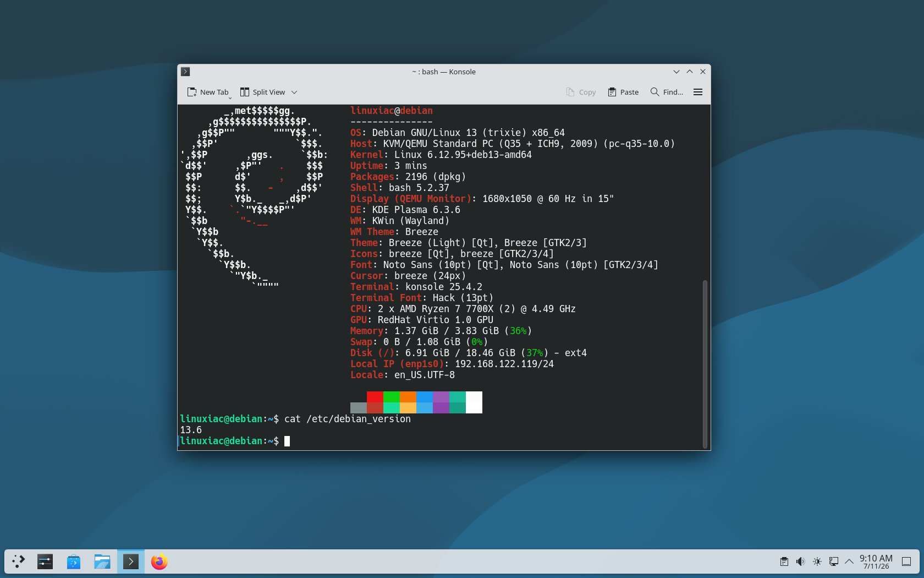Launch Firefox from the taskbar
924x578 pixels.
(x=159, y=561)
